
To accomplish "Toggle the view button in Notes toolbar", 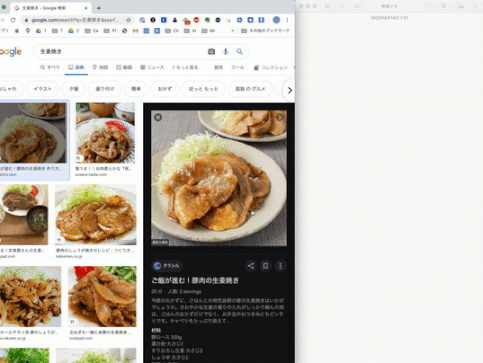I will tap(328, 6).
